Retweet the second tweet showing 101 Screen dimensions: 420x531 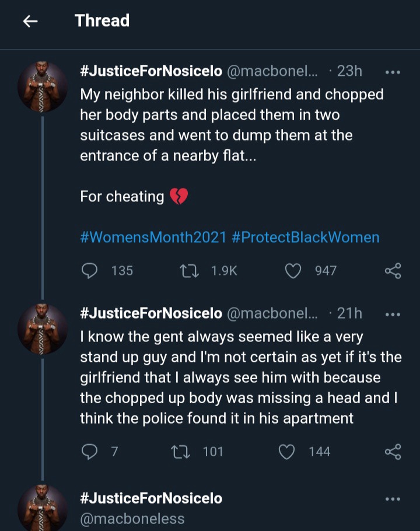point(181,452)
